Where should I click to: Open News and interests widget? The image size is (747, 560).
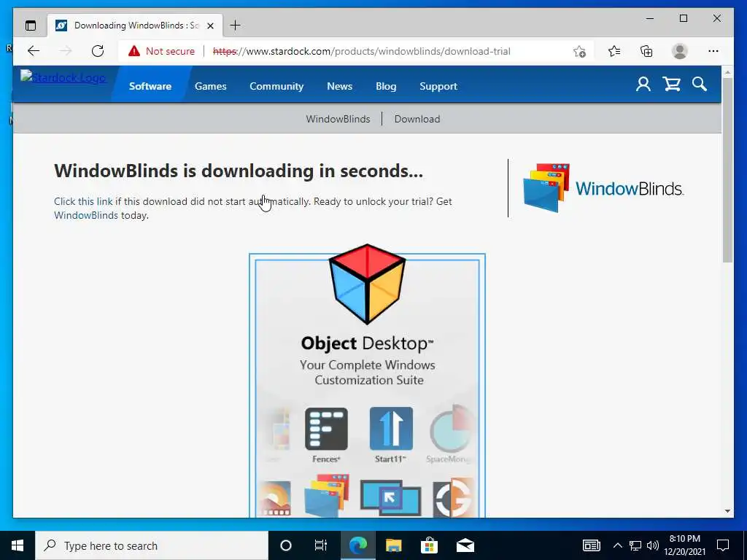(591, 545)
